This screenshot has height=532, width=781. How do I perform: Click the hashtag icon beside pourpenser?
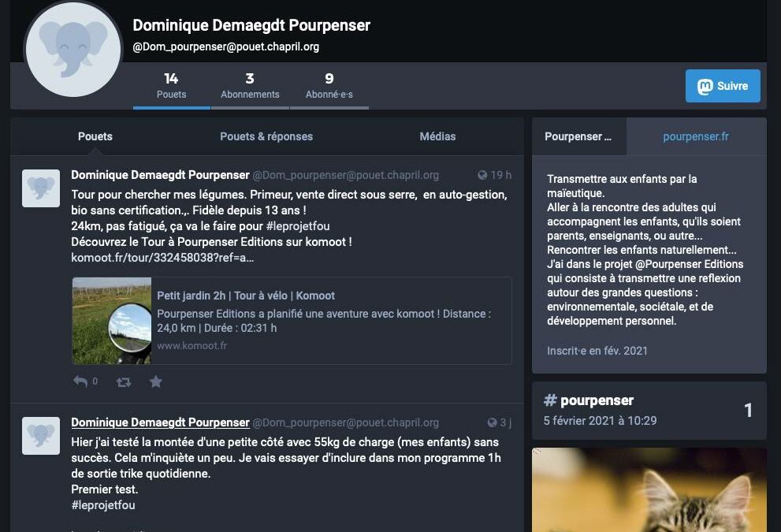[550, 400]
